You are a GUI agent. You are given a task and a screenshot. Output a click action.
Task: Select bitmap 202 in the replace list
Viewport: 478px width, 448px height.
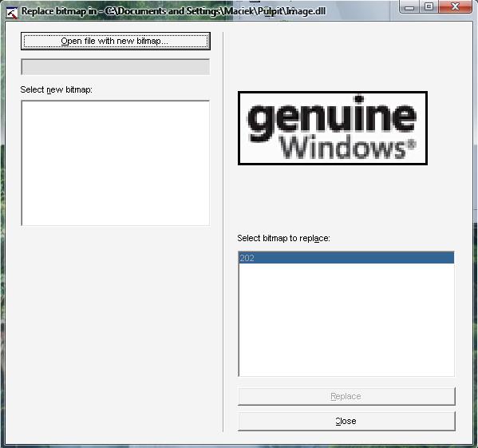pos(346,258)
